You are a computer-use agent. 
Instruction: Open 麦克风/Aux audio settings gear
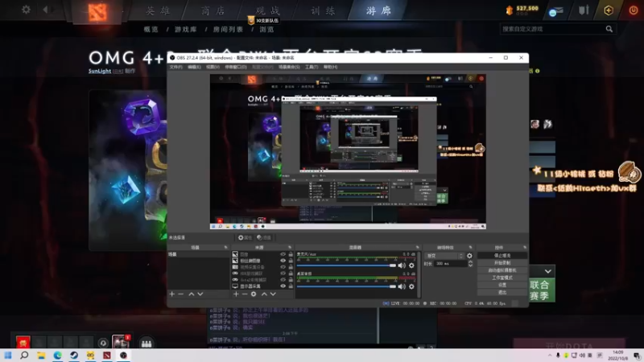(411, 265)
